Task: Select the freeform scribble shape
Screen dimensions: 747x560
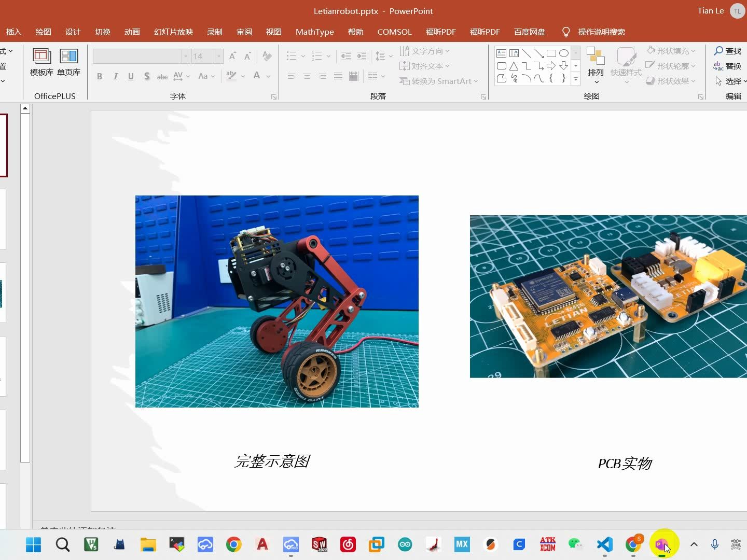Action: pyautogui.click(x=514, y=78)
